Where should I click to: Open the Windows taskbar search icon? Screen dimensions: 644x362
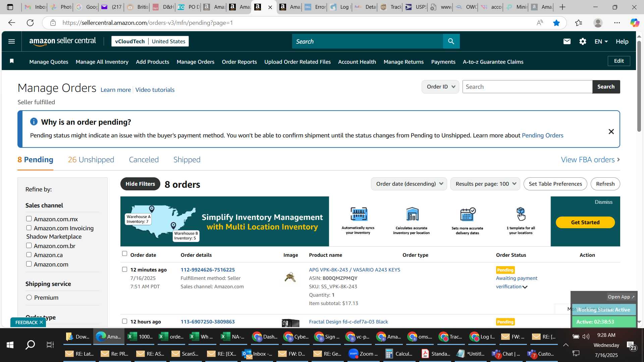tap(30, 345)
